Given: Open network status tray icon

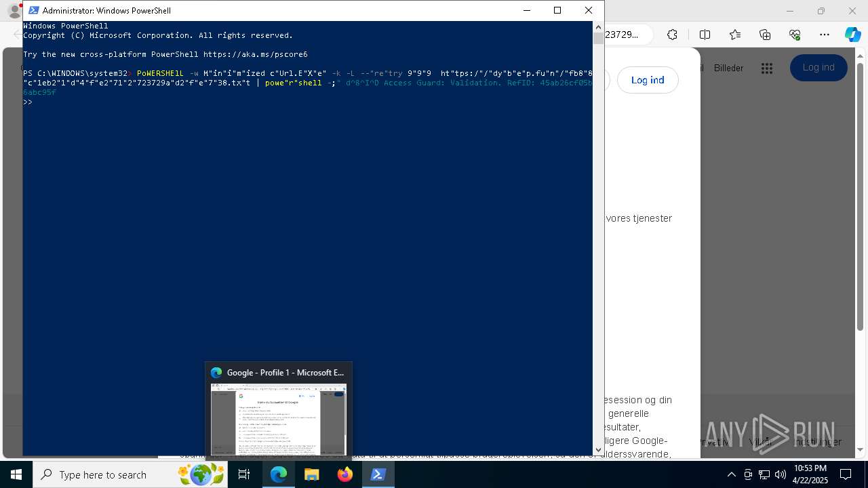Looking at the screenshot, I should pos(764,474).
